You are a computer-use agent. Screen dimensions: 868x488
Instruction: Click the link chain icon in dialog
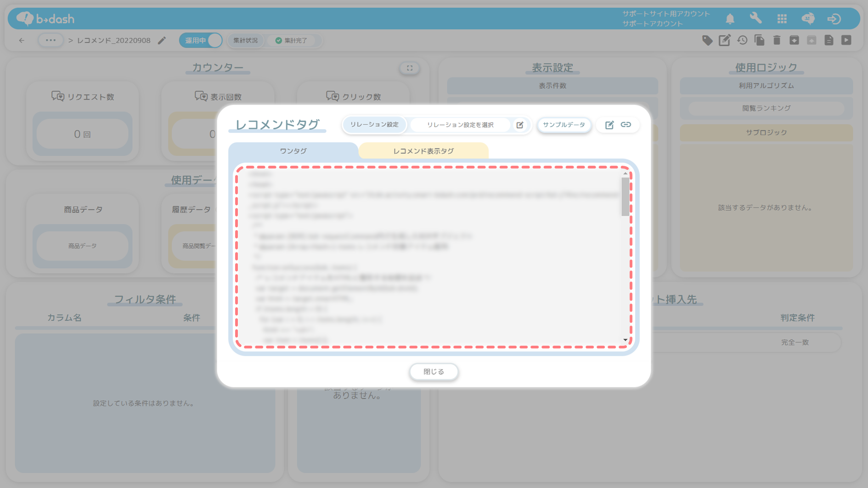pos(626,124)
